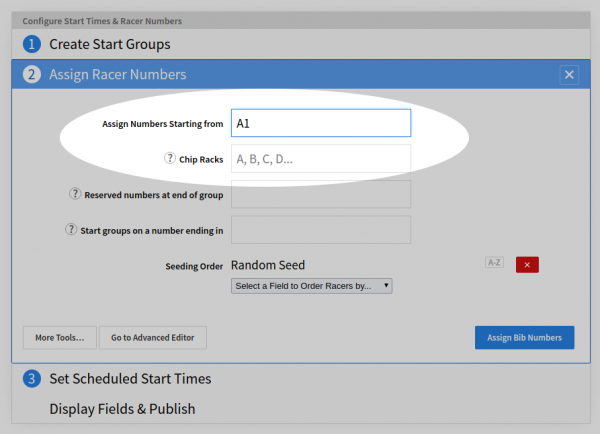
Task: Expand the Create Start Groups section
Action: [x=109, y=44]
